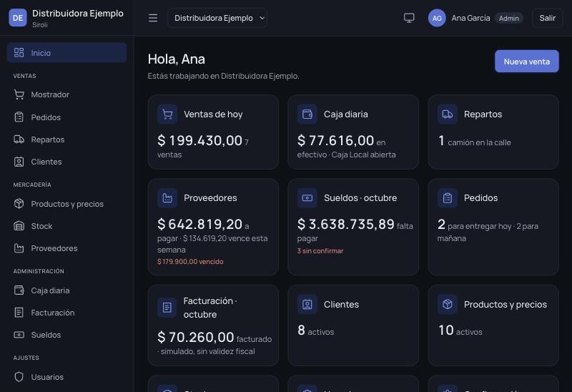Click the receipt icon on Facturación · octubre card

pos(167,308)
